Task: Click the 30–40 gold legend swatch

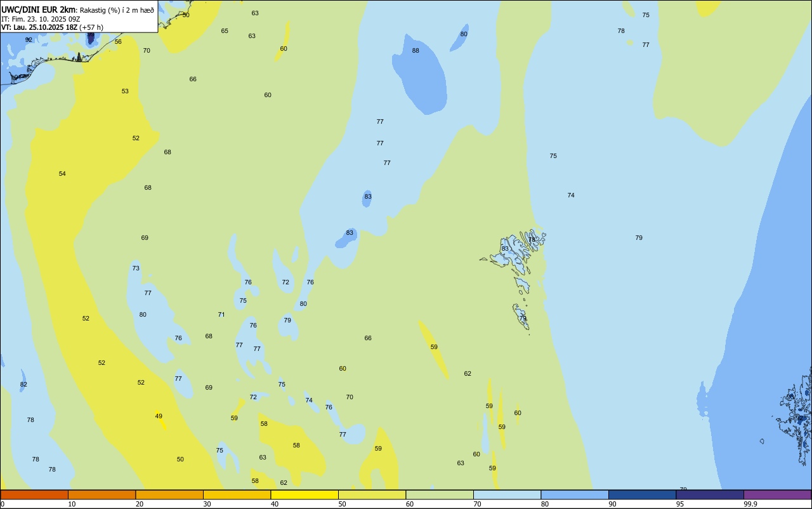Action: [237, 494]
